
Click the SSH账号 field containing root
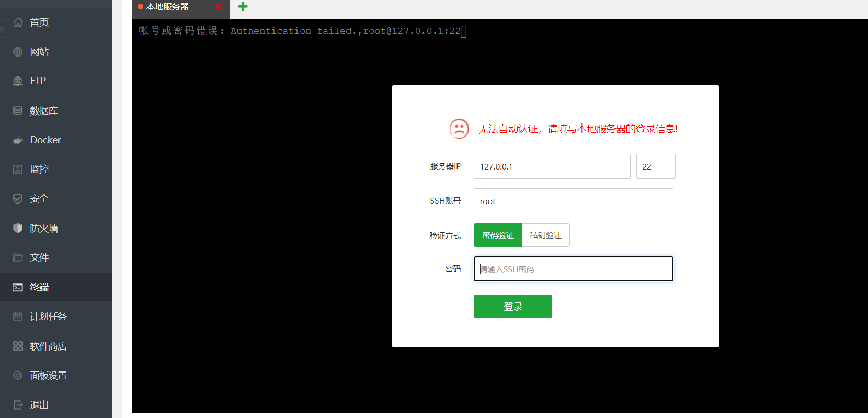[x=574, y=201]
